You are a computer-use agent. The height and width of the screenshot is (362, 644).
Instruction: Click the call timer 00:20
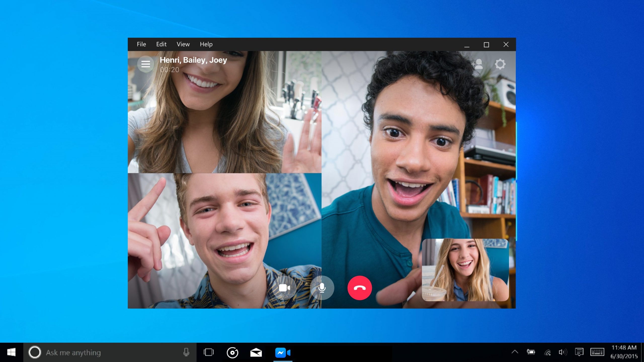170,70
